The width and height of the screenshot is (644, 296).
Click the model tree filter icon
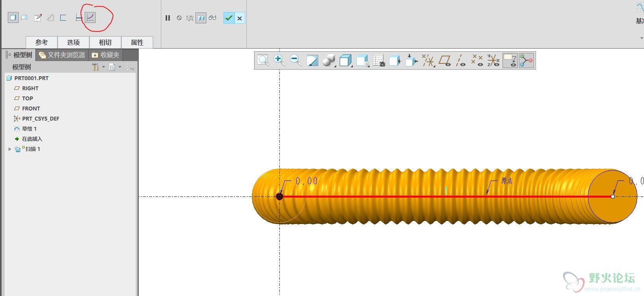coord(131,67)
